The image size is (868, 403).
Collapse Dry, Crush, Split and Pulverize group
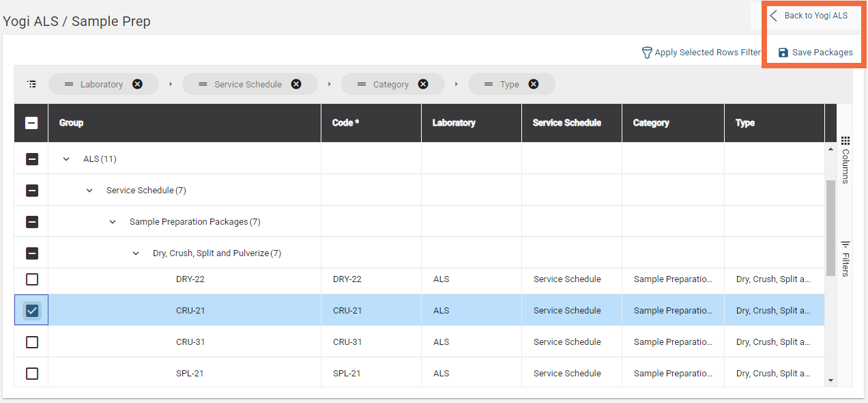(x=136, y=253)
